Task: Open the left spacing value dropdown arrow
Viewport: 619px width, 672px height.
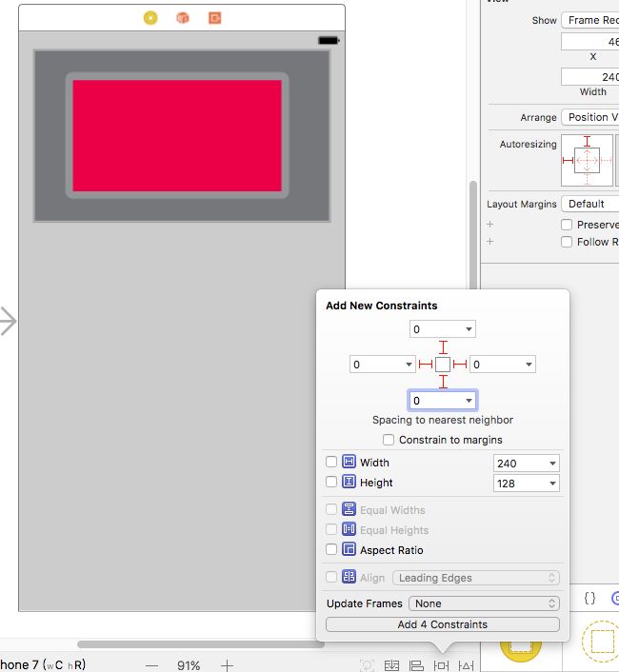Action: coord(409,365)
